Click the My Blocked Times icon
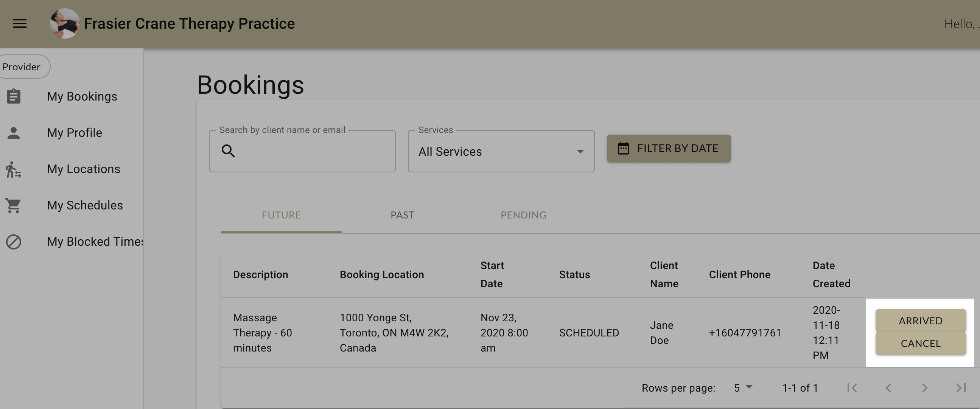The height and width of the screenshot is (409, 980). (14, 242)
